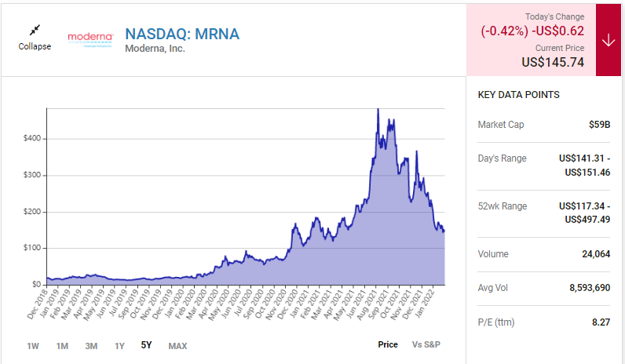Select the 1Y time range
The image size is (625, 364).
click(119, 346)
